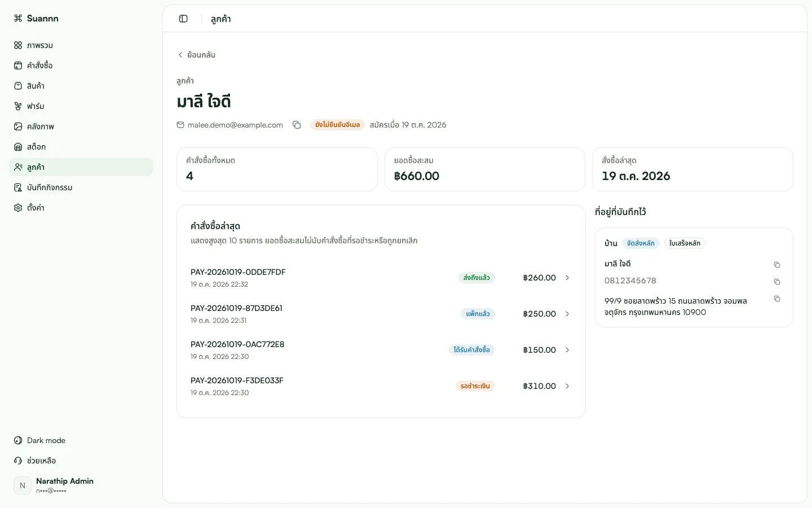Screen dimensions: 812x508
Task: Click the สต๊อก warehouse icon
Action: pyautogui.click(x=18, y=147)
